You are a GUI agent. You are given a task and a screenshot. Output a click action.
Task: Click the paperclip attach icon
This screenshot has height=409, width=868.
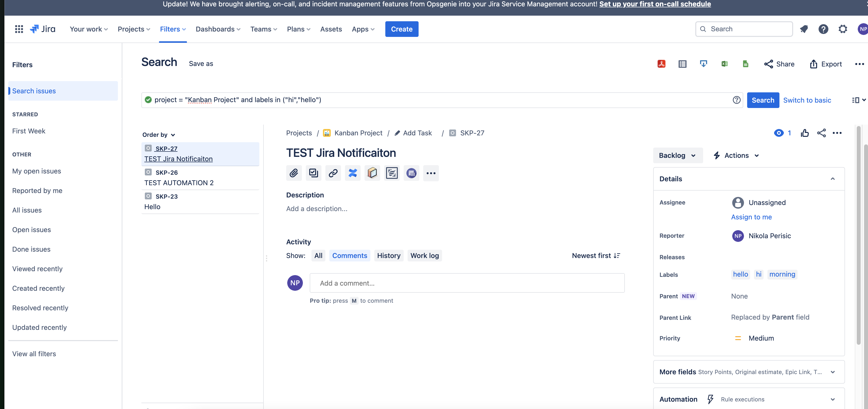(x=294, y=173)
